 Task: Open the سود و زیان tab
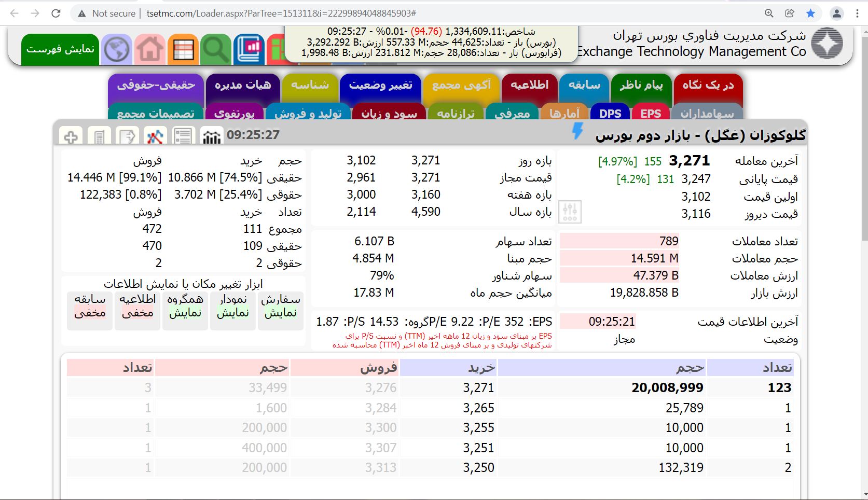[x=389, y=112]
